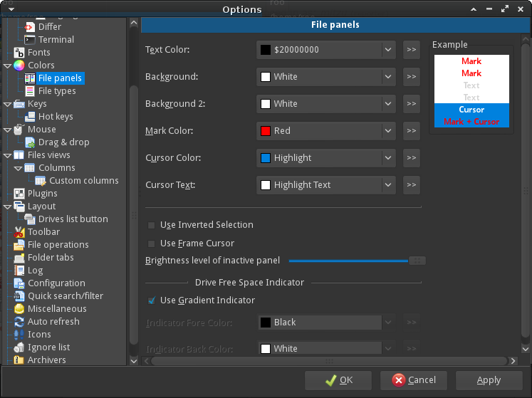Click the >> button next to Background 2
The width and height of the screenshot is (532, 398).
(412, 104)
